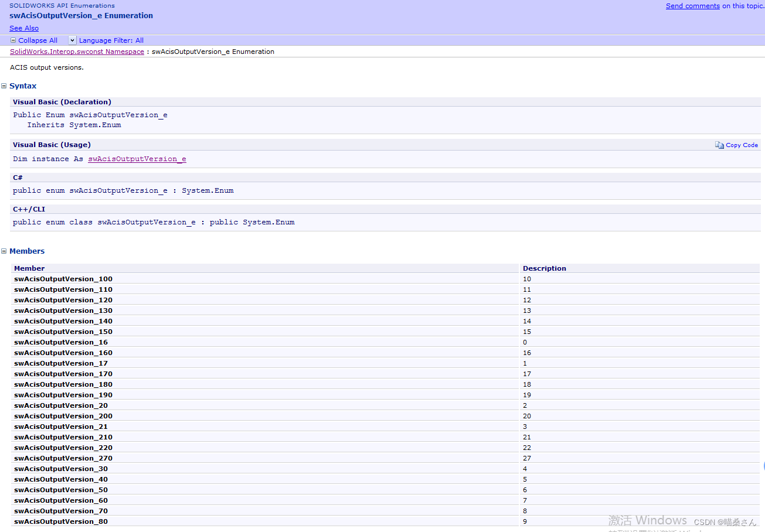This screenshot has height=532, width=765.
Task: Open the See Also link
Action: pyautogui.click(x=24, y=28)
